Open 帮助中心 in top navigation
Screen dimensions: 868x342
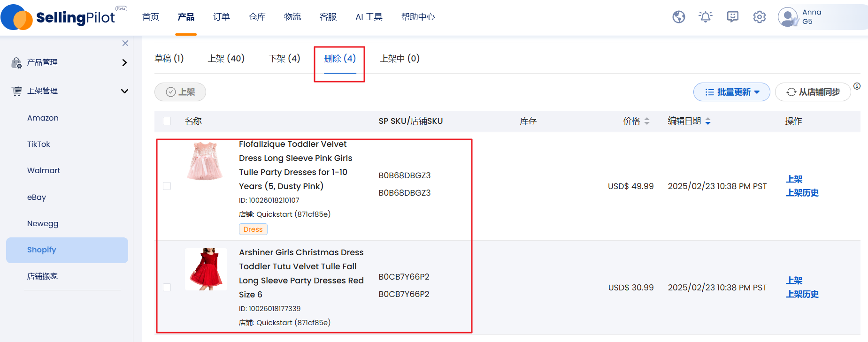coord(418,17)
